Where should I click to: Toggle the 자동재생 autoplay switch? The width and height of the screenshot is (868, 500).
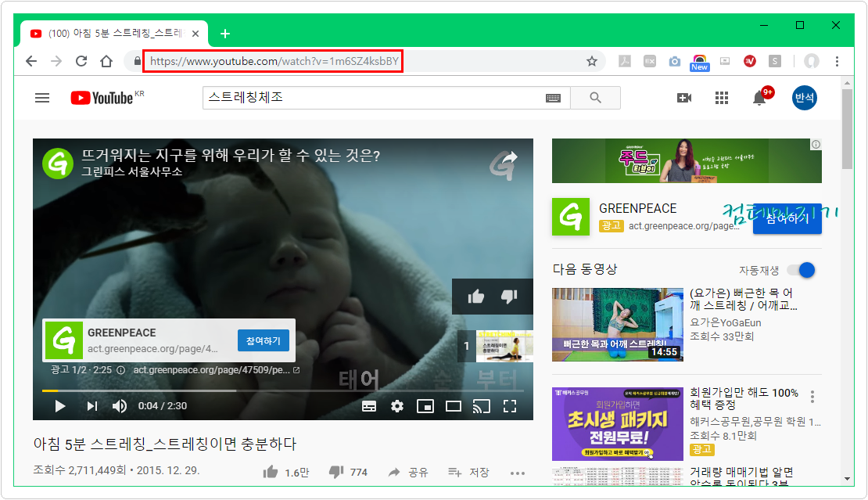click(x=802, y=270)
